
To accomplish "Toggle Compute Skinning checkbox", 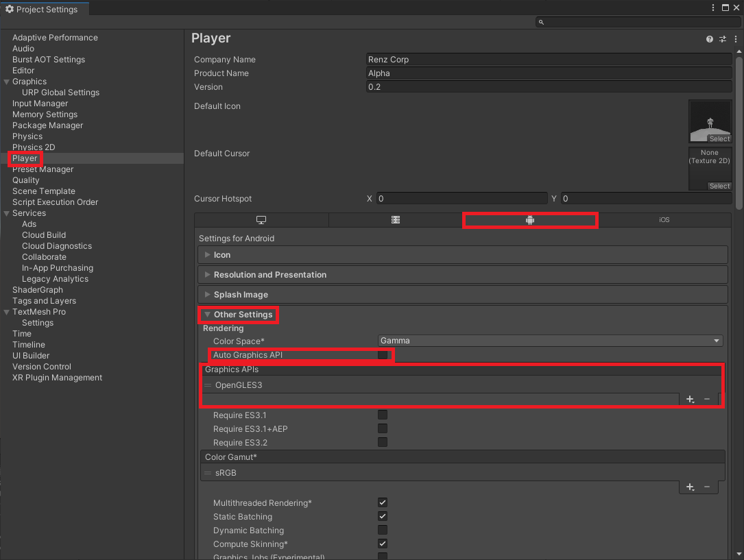I will click(383, 544).
